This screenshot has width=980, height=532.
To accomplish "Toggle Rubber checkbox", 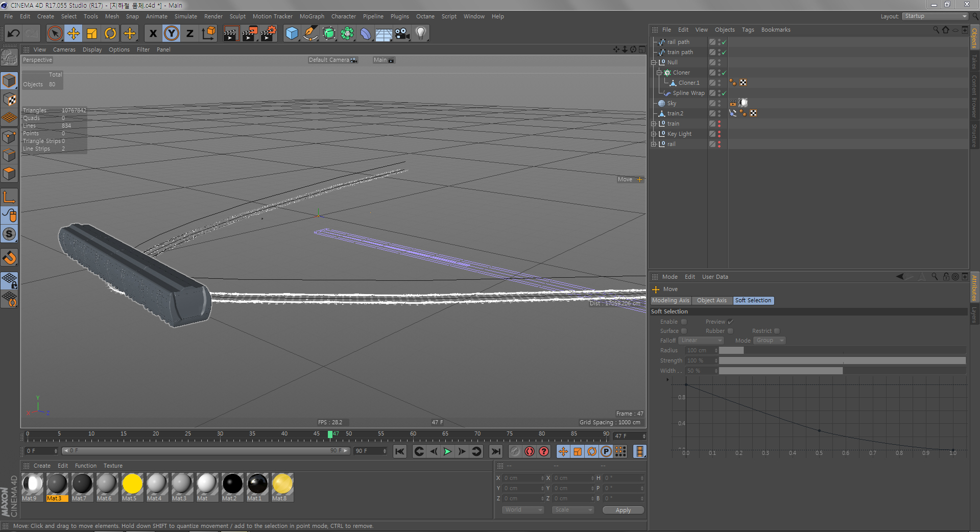I will [x=730, y=331].
